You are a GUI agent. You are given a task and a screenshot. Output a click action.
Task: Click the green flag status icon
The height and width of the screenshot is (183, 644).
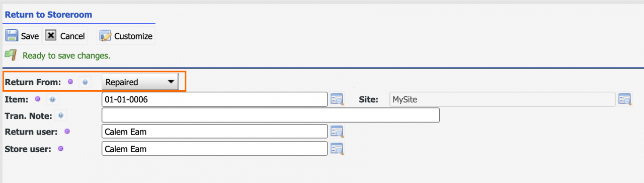click(11, 54)
